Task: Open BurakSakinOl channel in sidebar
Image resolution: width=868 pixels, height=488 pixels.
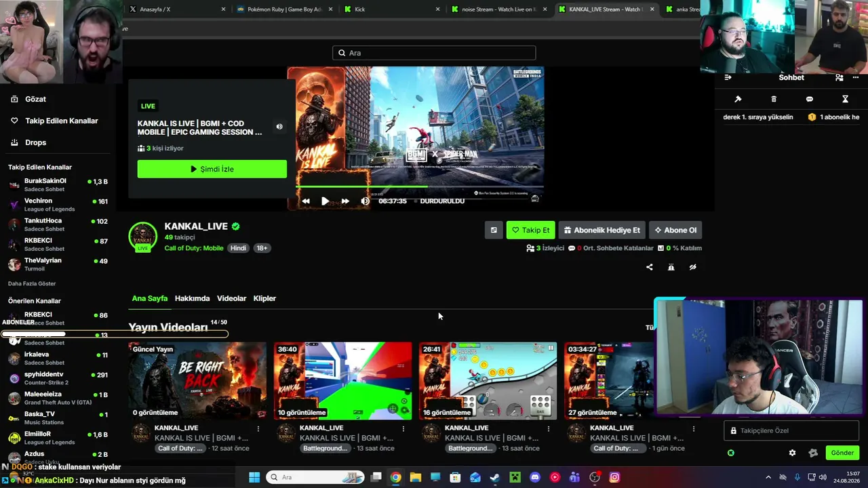Action: (58, 184)
